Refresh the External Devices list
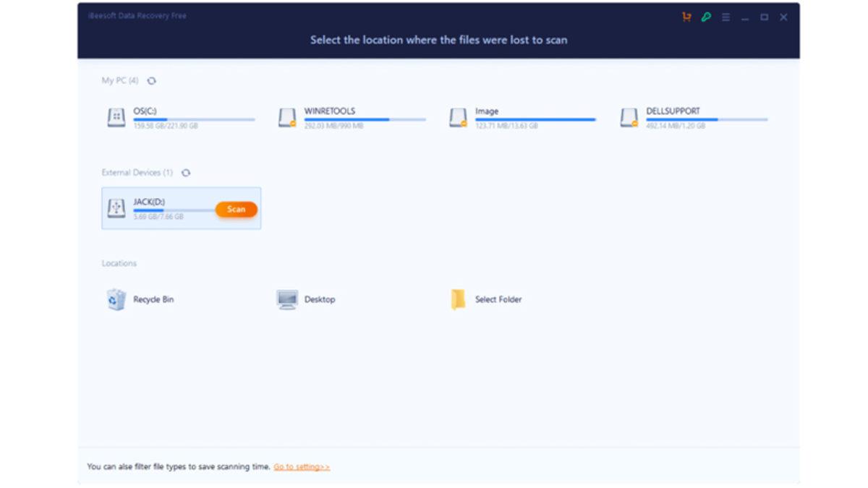 tap(187, 173)
